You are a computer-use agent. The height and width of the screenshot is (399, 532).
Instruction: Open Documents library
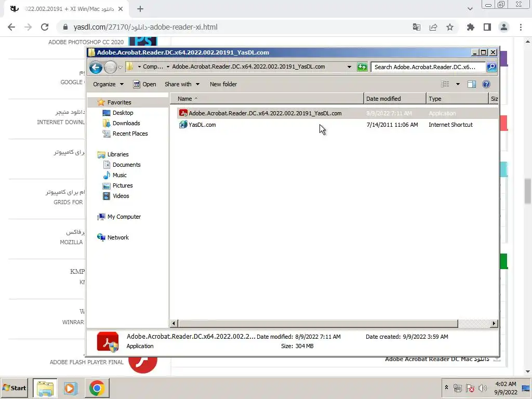pyautogui.click(x=126, y=165)
